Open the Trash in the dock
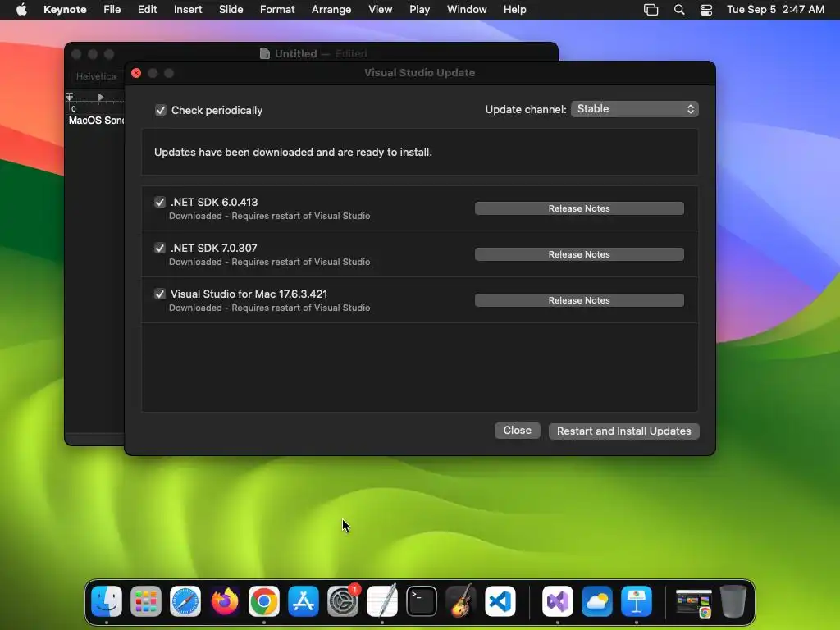840x630 pixels. point(733,601)
